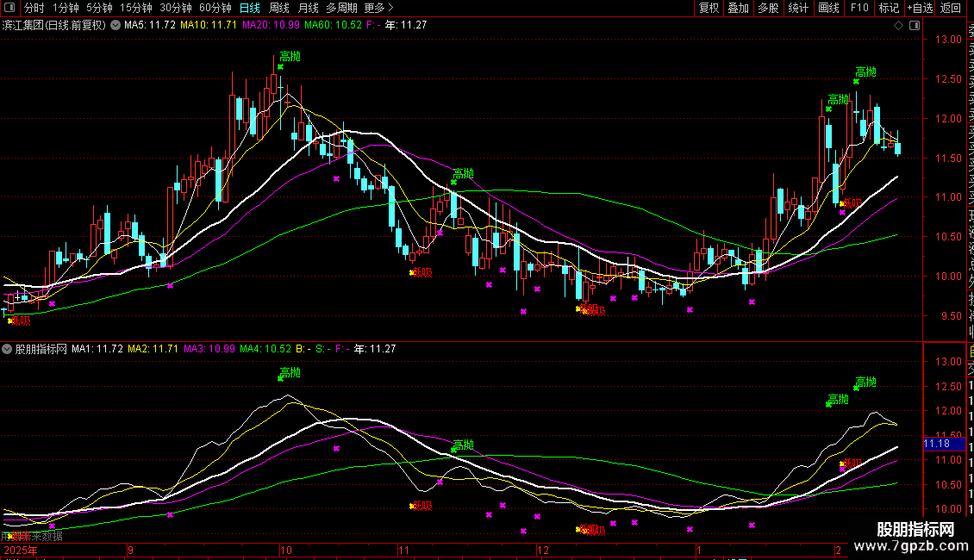This screenshot has width=974, height=560.
Task: Toggle the right side panel icon
Action: 913,25
